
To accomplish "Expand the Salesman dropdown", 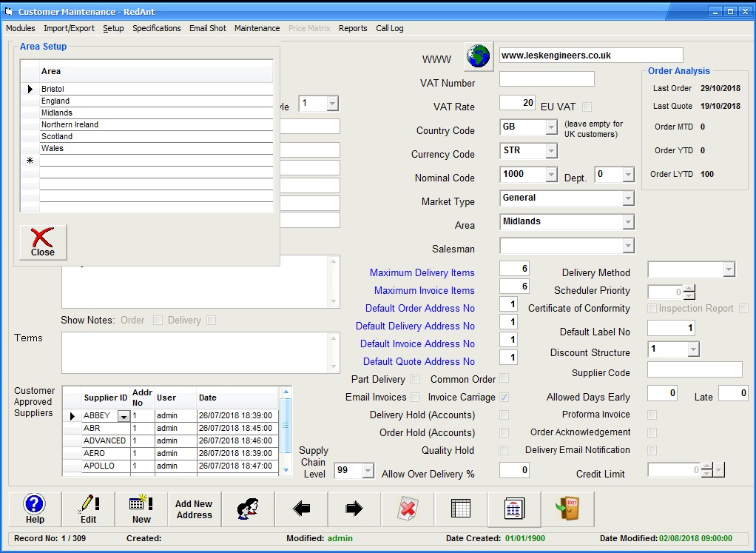I will pyautogui.click(x=628, y=246).
